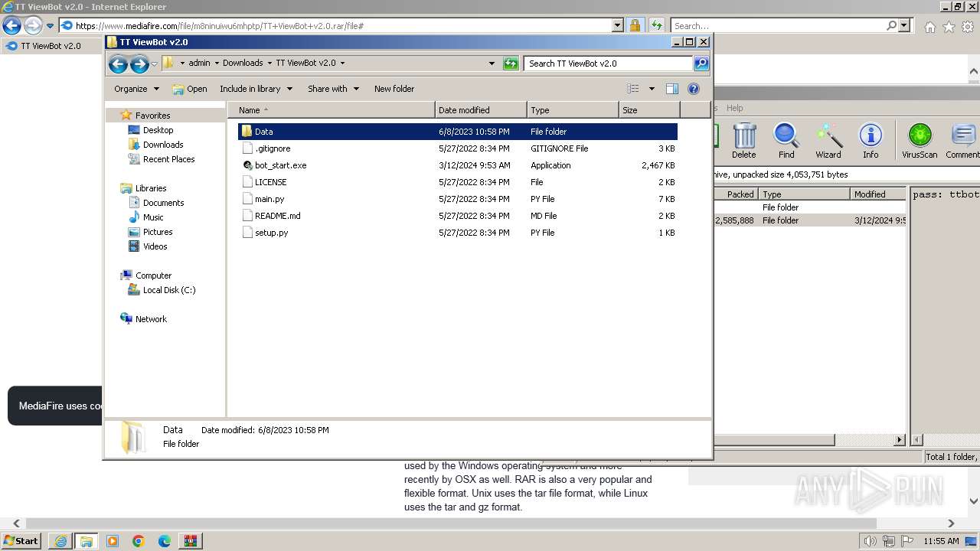Click admin in breadcrumb path

click(199, 64)
